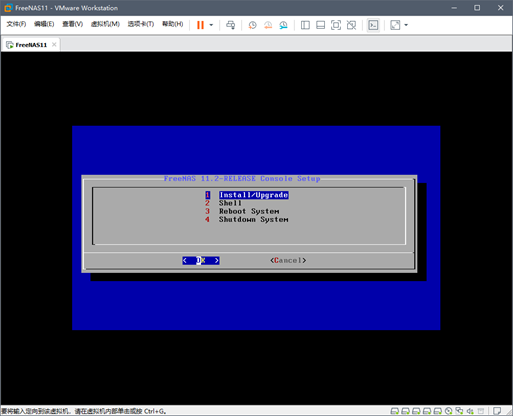Toggle the thumbnail bar view
The width and height of the screenshot is (513, 416).
320,25
